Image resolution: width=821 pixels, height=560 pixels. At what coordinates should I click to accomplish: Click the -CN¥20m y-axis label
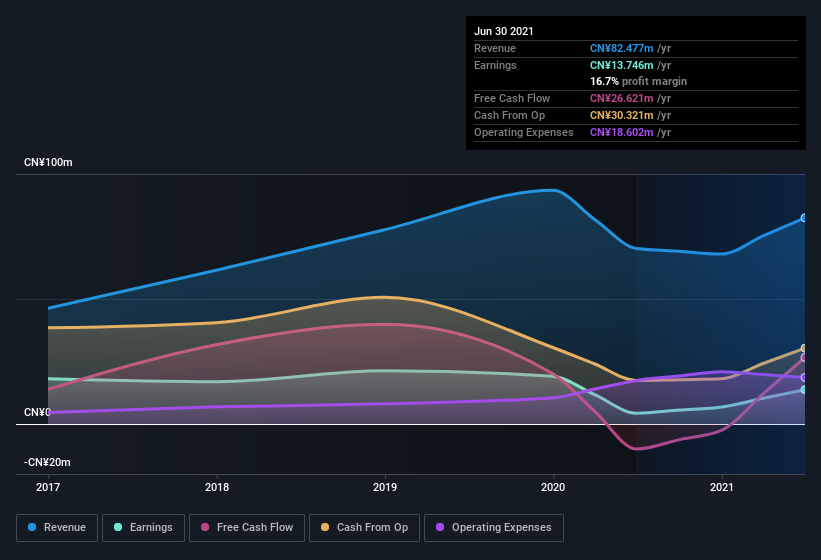coord(47,462)
